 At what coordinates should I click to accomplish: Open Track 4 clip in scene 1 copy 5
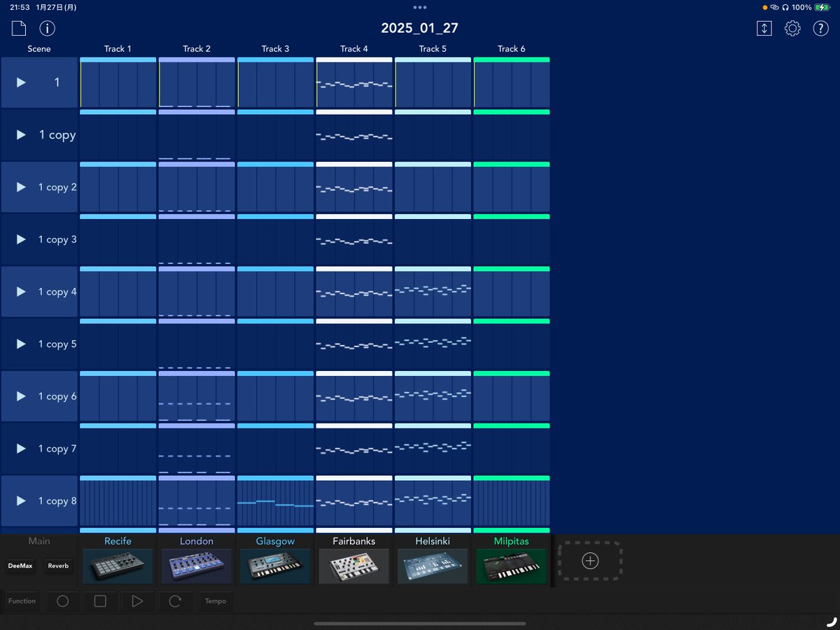click(x=354, y=344)
